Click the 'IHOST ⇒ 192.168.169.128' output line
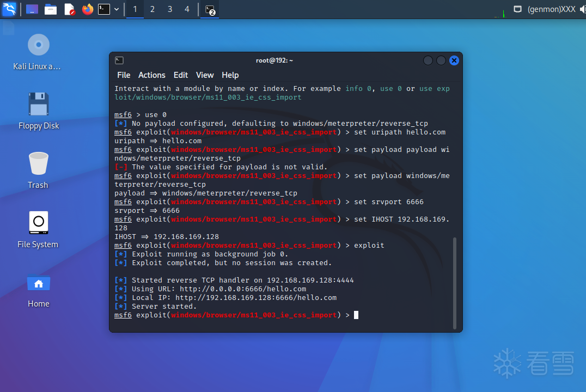Image resolution: width=586 pixels, height=392 pixels. coord(167,236)
